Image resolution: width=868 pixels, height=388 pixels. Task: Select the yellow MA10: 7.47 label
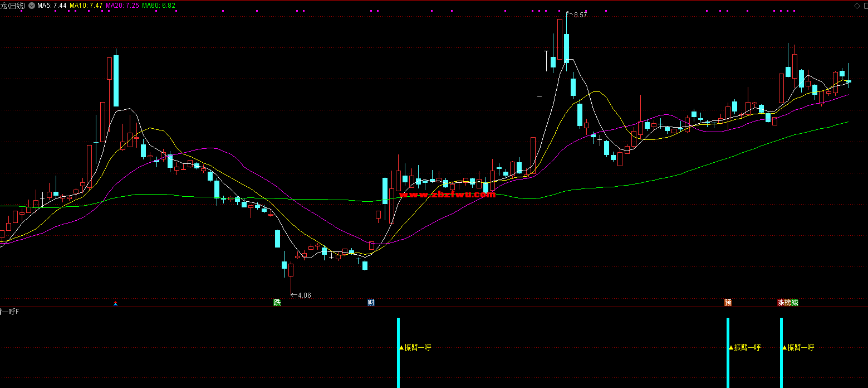coord(86,6)
